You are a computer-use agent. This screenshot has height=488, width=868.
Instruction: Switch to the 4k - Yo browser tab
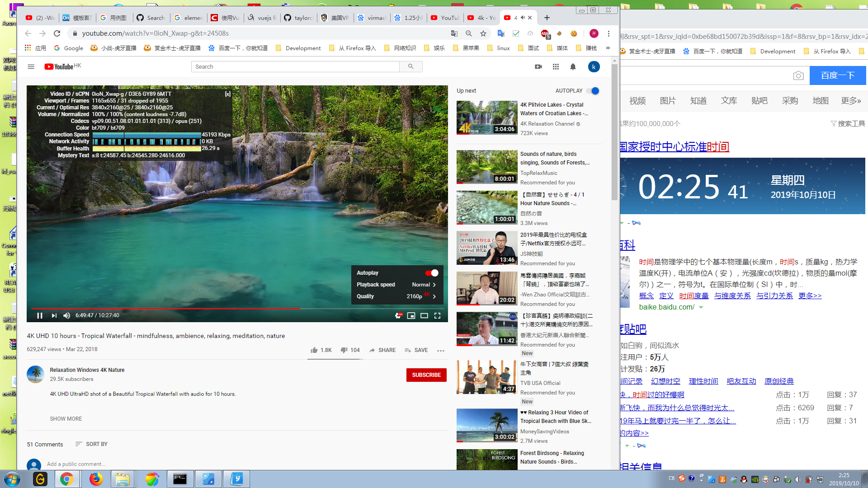point(482,18)
